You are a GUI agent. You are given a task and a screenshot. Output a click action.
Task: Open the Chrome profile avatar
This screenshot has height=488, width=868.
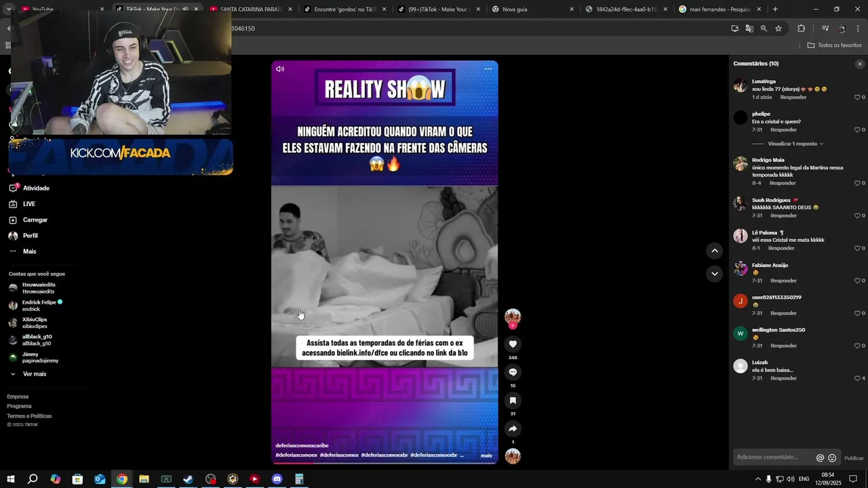(x=842, y=28)
